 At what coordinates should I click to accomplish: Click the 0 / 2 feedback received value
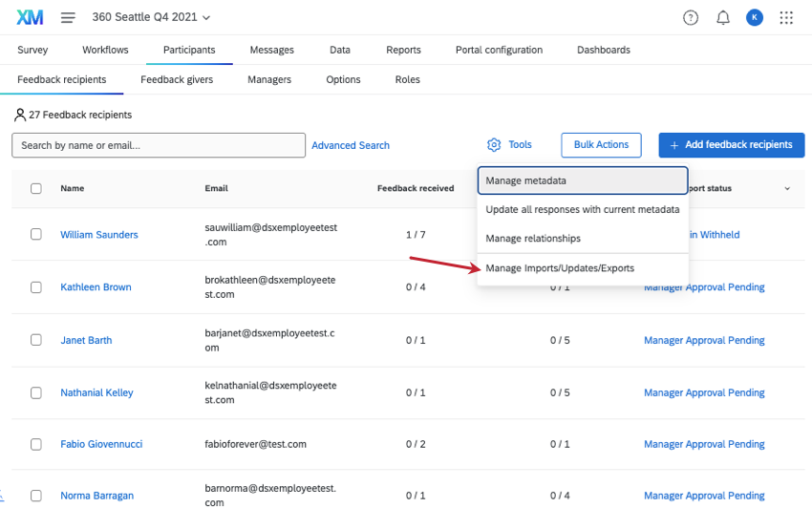(x=416, y=444)
